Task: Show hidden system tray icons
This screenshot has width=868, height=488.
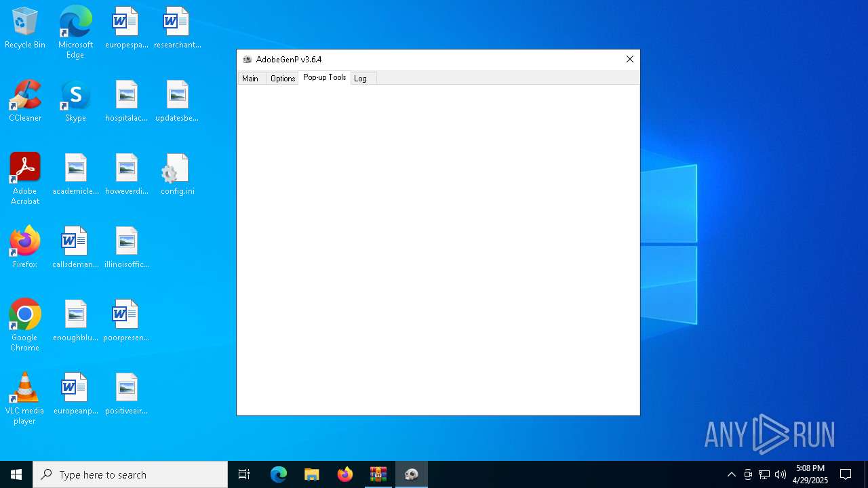Action: (731, 474)
